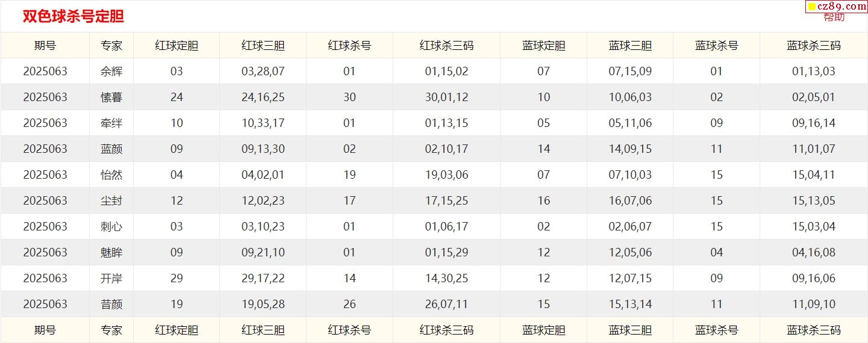
Task: Click blue three picks 12,07,15
Action: [630, 278]
